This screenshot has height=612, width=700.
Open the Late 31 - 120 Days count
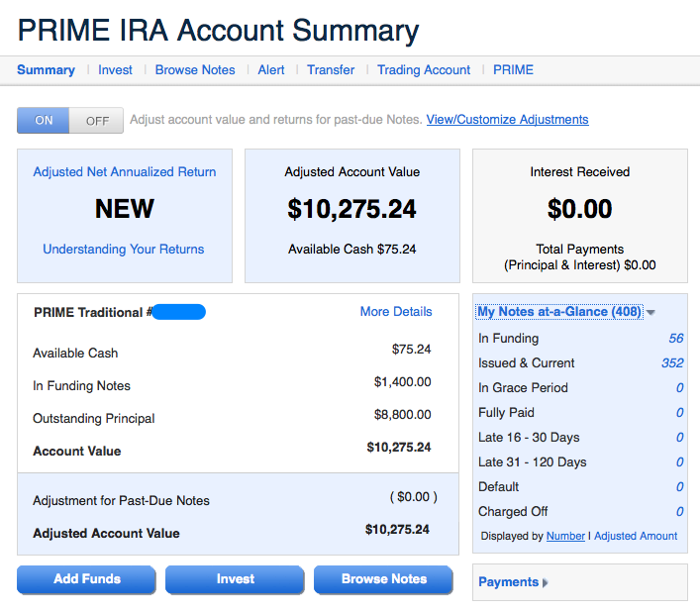tap(679, 462)
